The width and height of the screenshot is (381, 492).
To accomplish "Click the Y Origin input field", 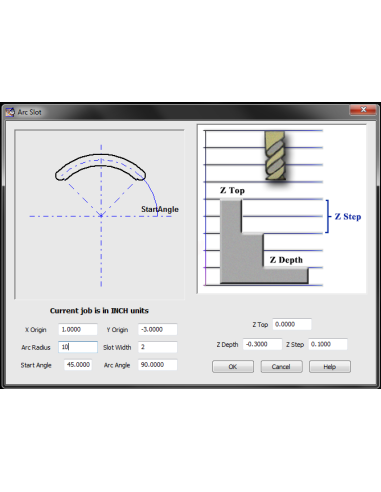I will (157, 329).
